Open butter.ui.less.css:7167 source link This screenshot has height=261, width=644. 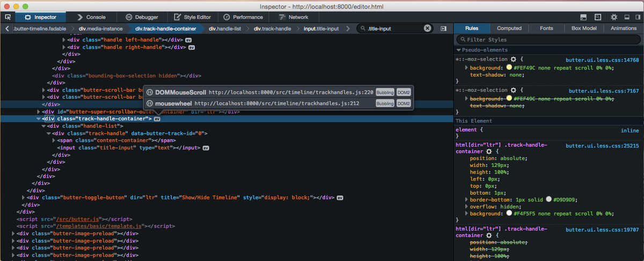[604, 91]
